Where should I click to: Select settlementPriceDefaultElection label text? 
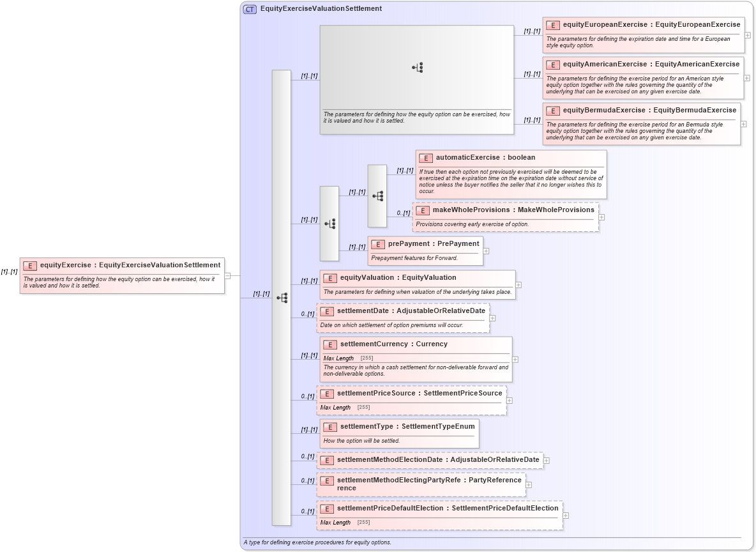[x=448, y=508]
